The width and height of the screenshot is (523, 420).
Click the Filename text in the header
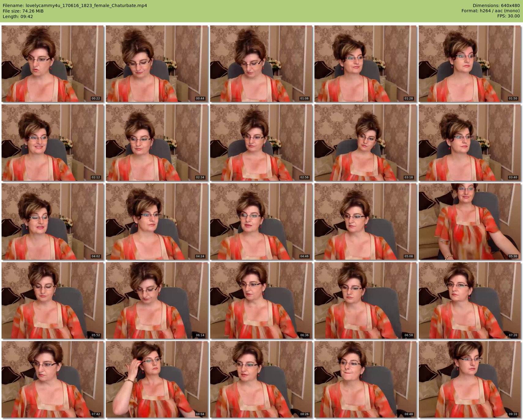[x=75, y=6]
